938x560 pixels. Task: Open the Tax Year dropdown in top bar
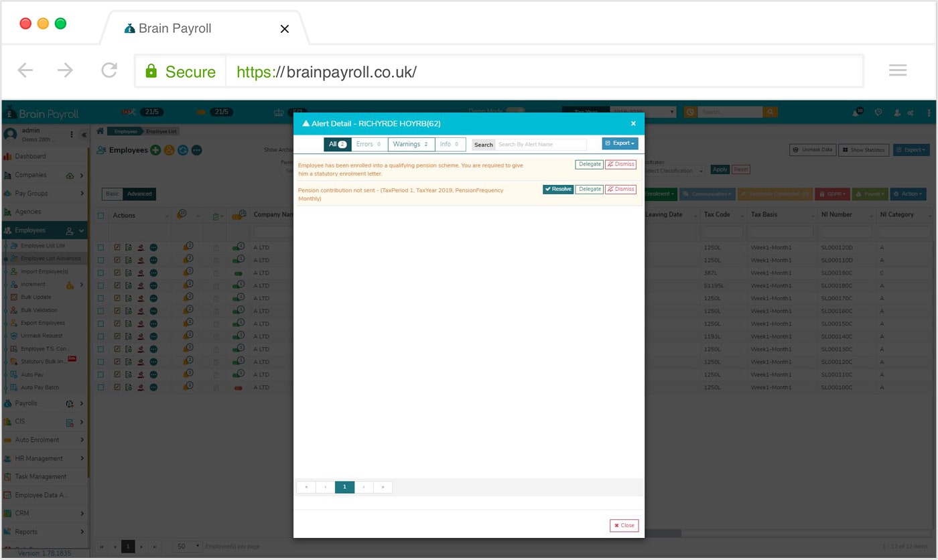coord(642,112)
